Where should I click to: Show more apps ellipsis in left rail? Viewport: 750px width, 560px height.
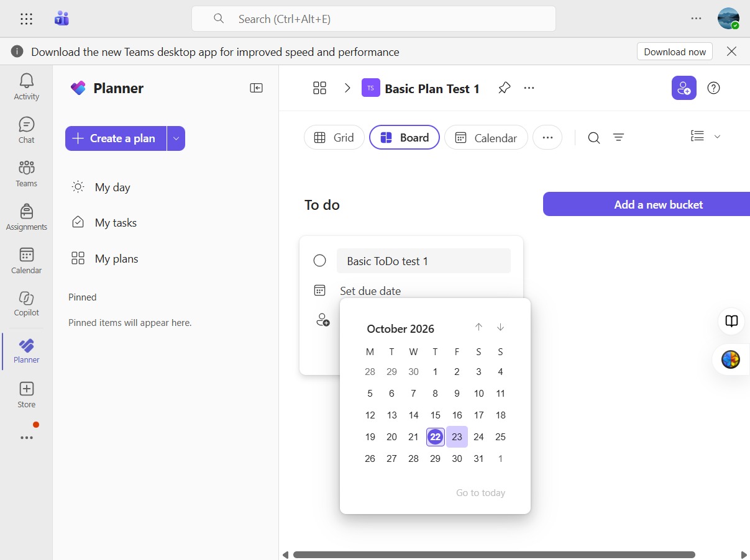click(x=27, y=438)
